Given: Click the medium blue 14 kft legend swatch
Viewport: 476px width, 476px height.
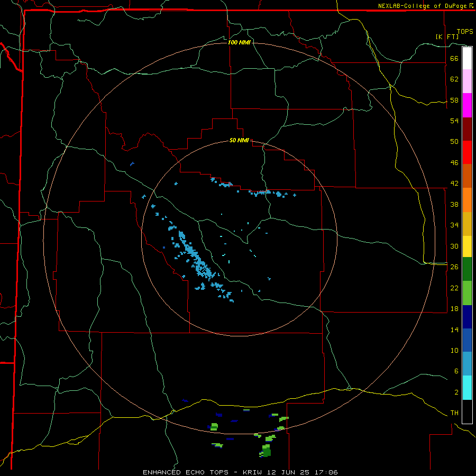Looking at the screenshot, I should pyautogui.click(x=467, y=340).
